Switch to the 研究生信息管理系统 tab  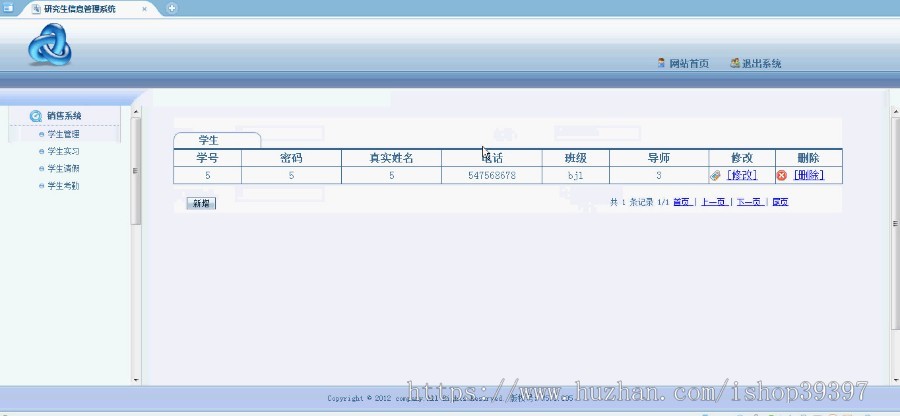coord(80,9)
